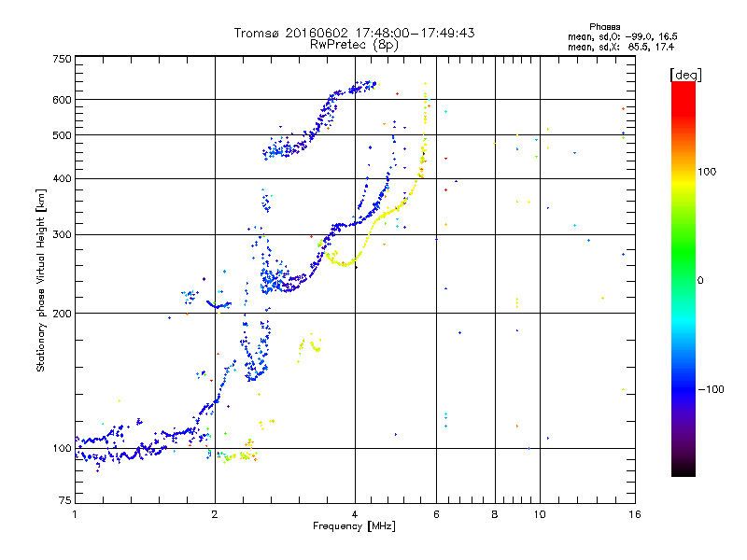Click the x-axis tick label '8'
747x560 pixels.
coord(495,514)
